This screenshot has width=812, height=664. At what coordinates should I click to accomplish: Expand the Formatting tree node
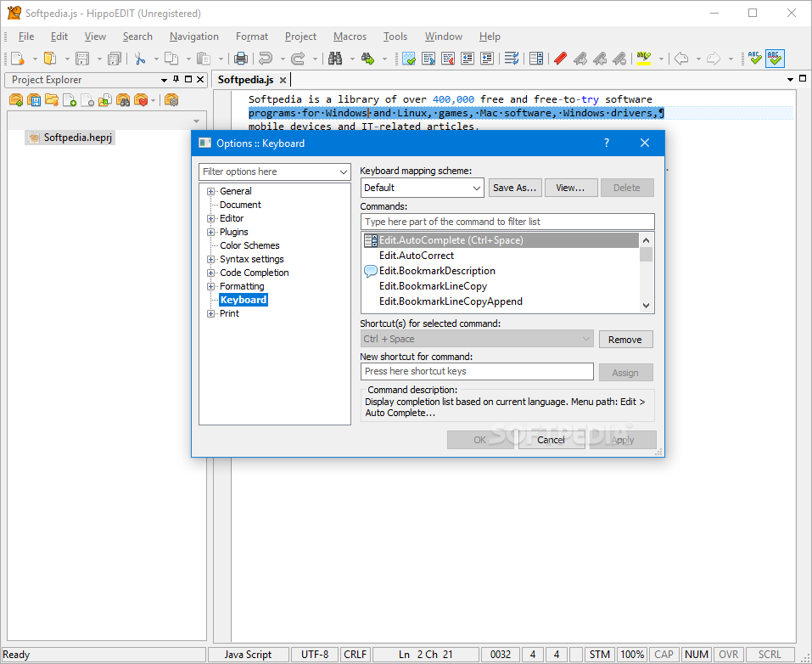tap(210, 287)
